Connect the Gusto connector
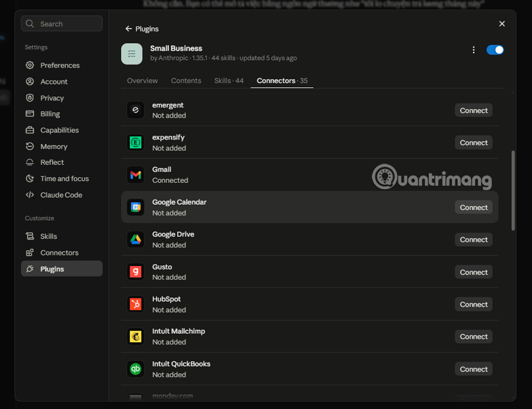532x409 pixels. point(473,272)
